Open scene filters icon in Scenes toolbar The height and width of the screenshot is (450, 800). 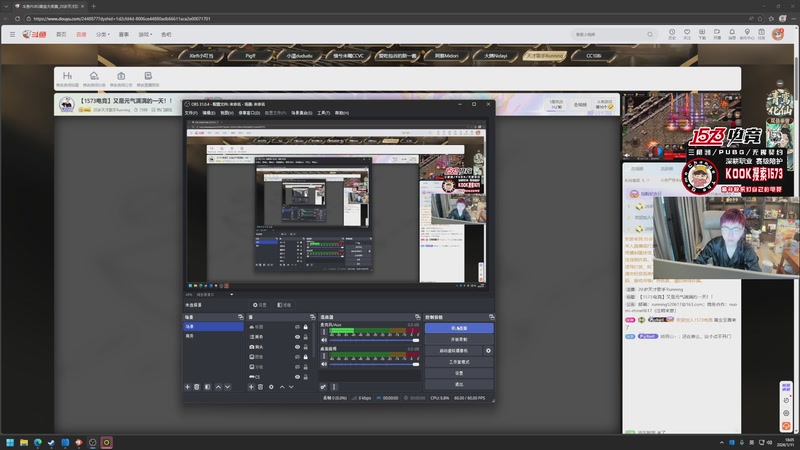point(208,387)
